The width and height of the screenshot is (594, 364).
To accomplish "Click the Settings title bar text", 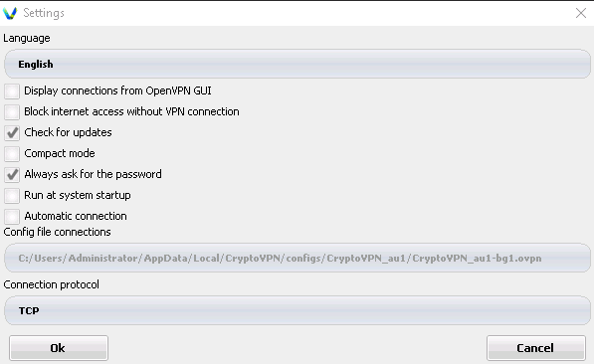I will click(x=44, y=13).
